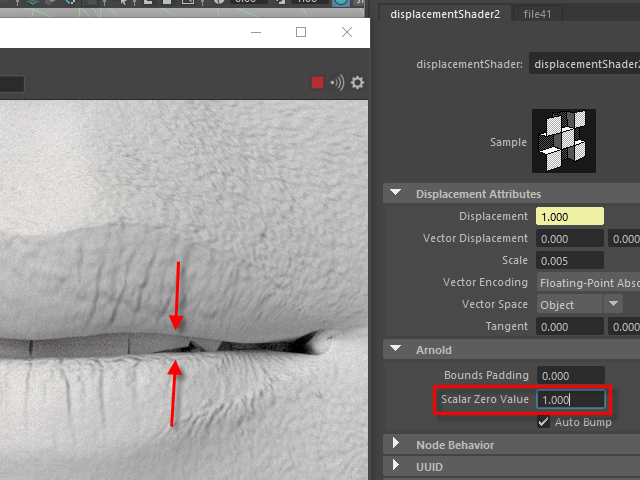The image size is (640, 480).
Task: Select the displacementShader2 tab
Action: click(x=446, y=14)
